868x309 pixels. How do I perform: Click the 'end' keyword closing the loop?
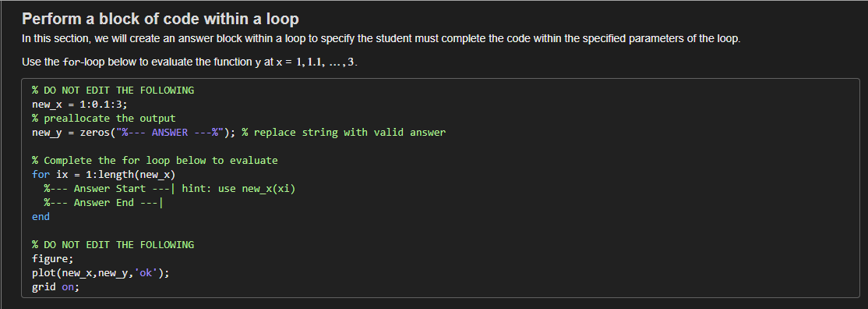pos(41,216)
